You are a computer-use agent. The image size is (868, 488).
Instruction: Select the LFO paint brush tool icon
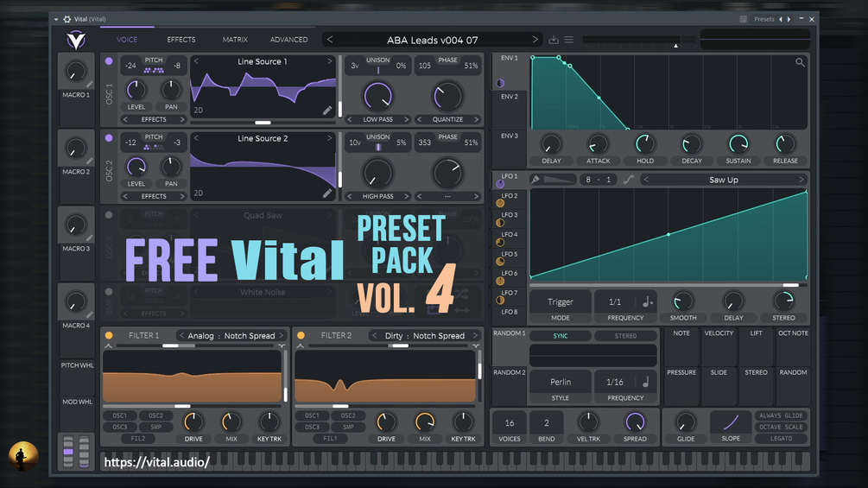tap(535, 180)
